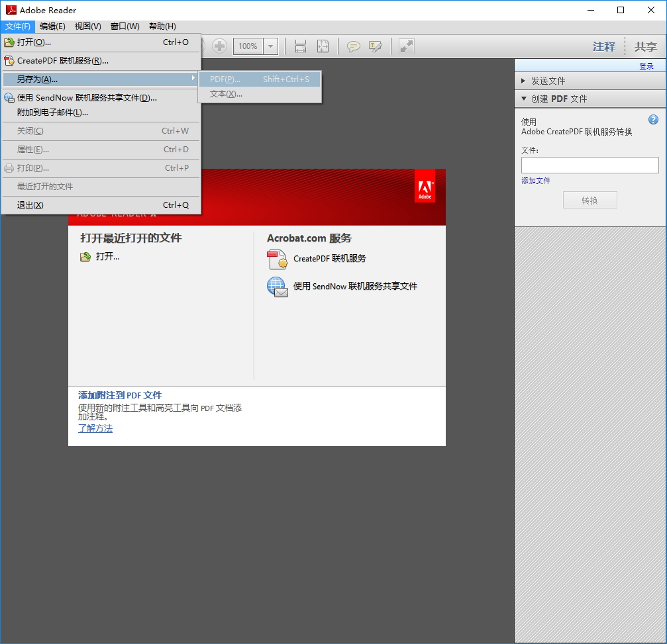
Task: Select the highlight text tool
Action: [375, 46]
